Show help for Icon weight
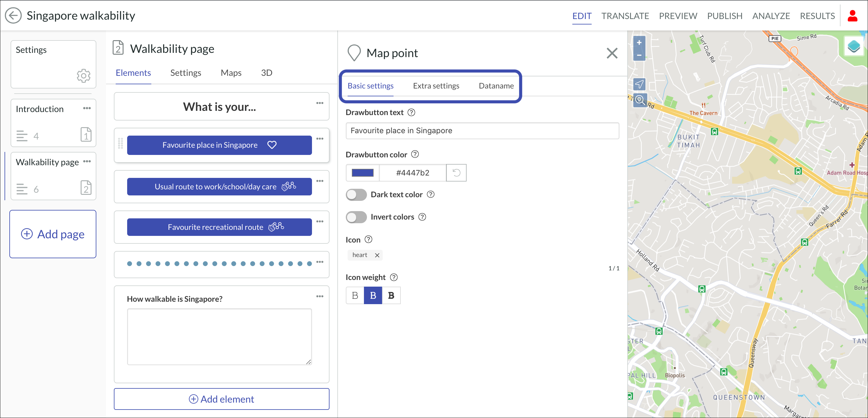Screen dimensions: 868x418 tap(394, 278)
